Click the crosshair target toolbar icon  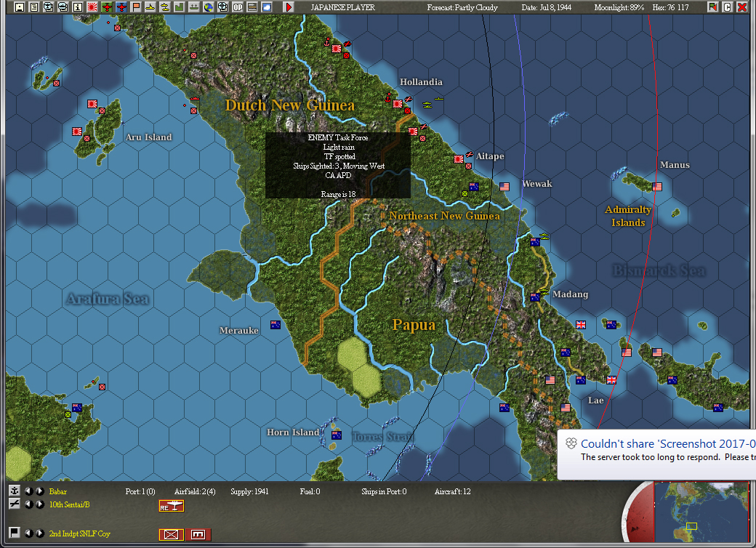[x=222, y=7]
